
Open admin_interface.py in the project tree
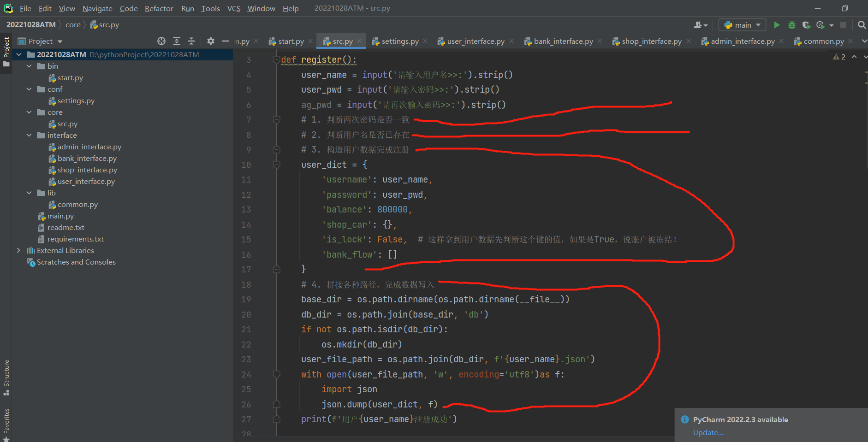(x=89, y=147)
